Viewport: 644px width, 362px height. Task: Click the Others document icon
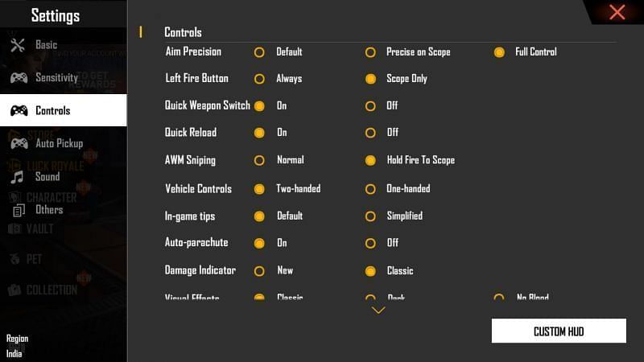click(x=18, y=210)
